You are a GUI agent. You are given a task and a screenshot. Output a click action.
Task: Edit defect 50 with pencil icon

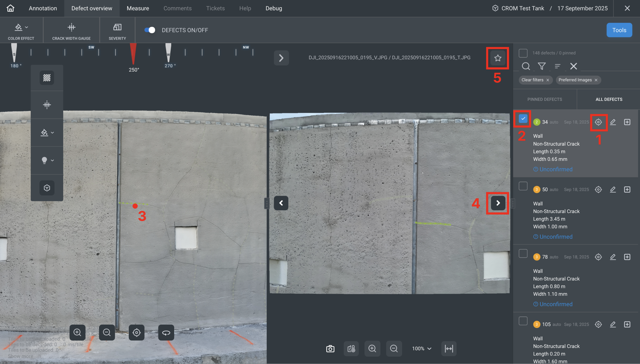pyautogui.click(x=613, y=190)
